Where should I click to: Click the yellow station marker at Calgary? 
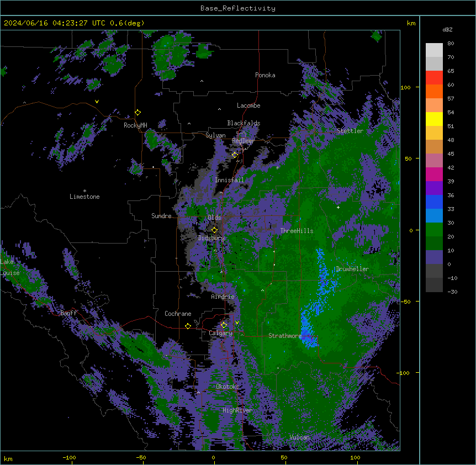click(x=224, y=325)
